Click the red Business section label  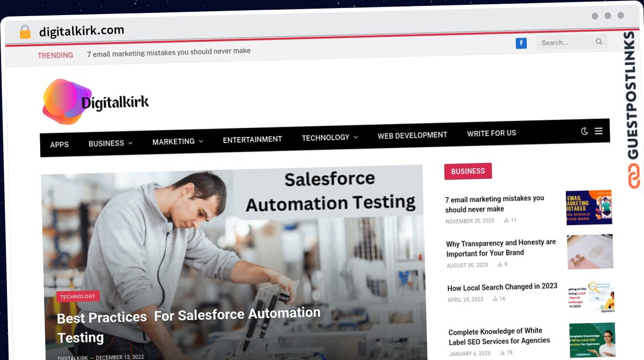tap(468, 171)
